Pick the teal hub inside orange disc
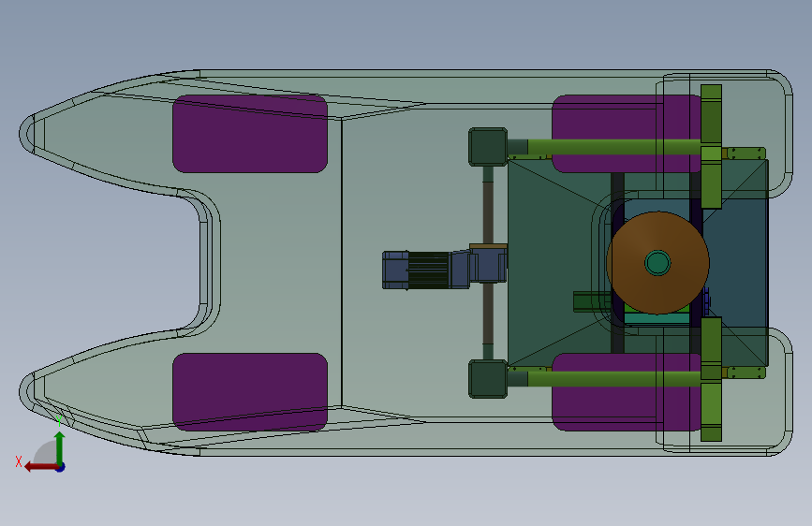Image resolution: width=812 pixels, height=526 pixels. click(657, 263)
